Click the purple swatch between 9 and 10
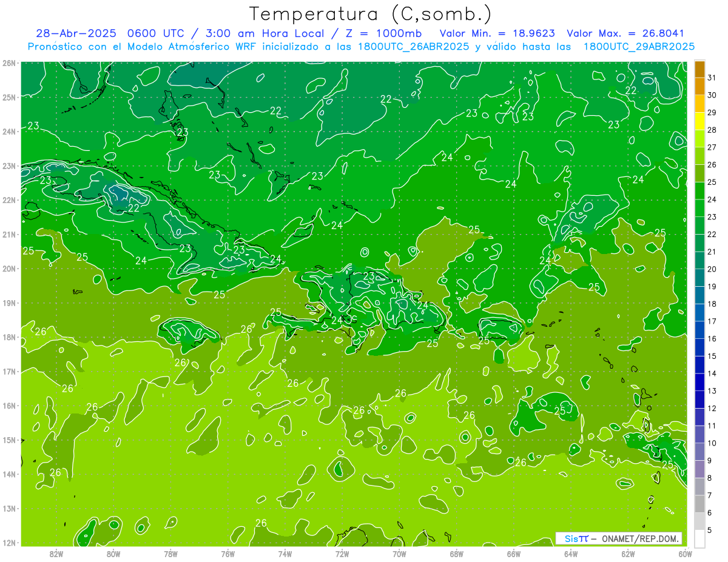 click(x=699, y=451)
